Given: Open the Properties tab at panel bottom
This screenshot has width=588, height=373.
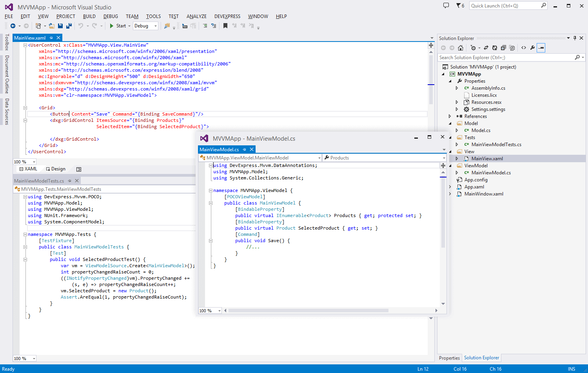Looking at the screenshot, I should pos(449,358).
